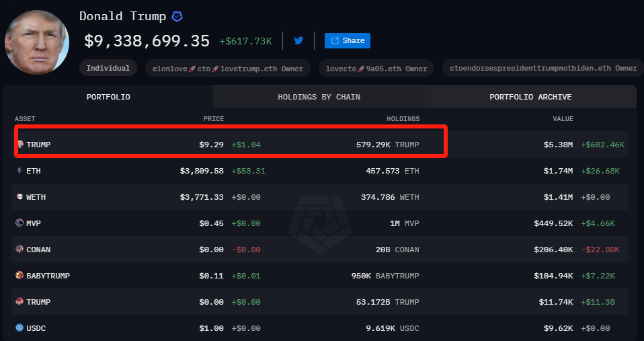Click the 20B CONAN holdings
This screenshot has height=341, width=644.
(x=397, y=250)
